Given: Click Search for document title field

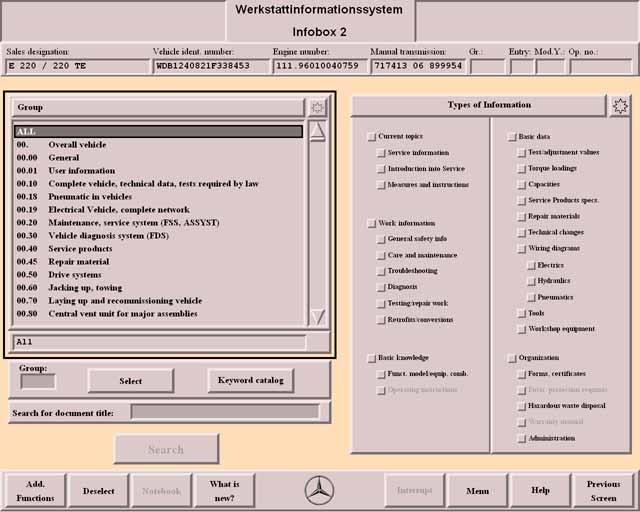Looking at the screenshot, I should click(224, 412).
